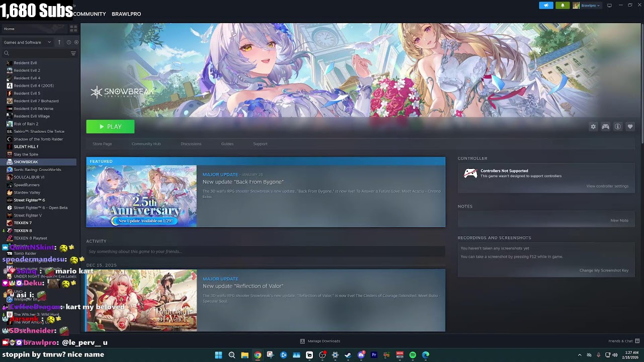Open Friends & Chat
This screenshot has height=362, width=644.
pyautogui.click(x=623, y=341)
